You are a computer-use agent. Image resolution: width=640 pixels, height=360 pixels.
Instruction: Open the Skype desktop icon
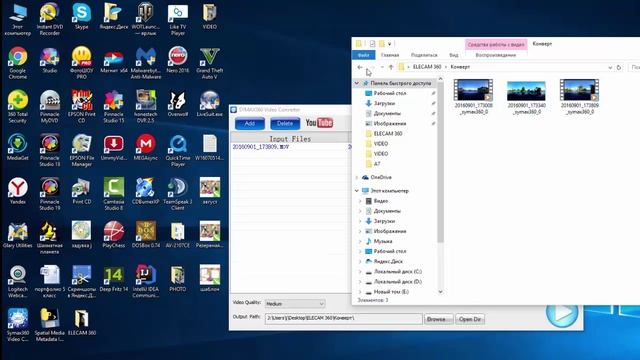coord(82,17)
